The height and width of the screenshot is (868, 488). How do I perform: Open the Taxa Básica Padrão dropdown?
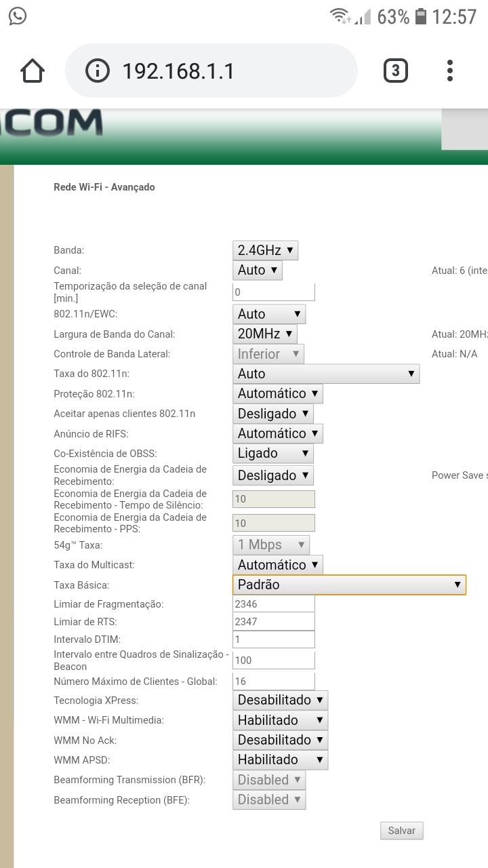[x=349, y=585]
